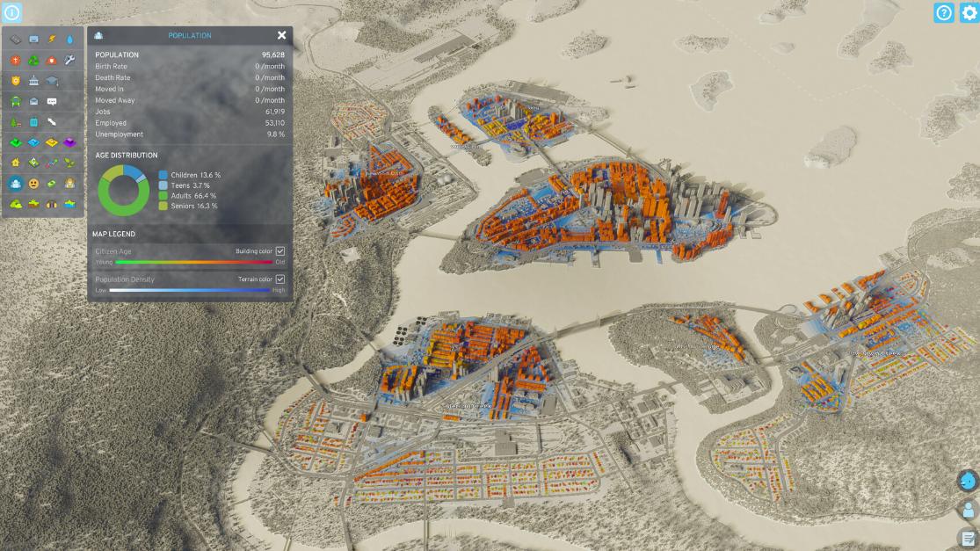Select the Water drop info view
Viewport: 980px width, 551px height.
(69, 40)
